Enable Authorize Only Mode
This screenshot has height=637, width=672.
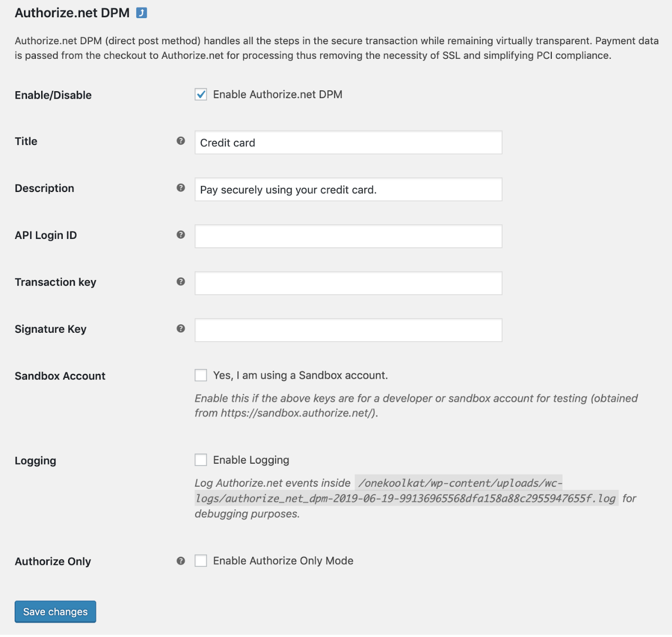coord(201,560)
